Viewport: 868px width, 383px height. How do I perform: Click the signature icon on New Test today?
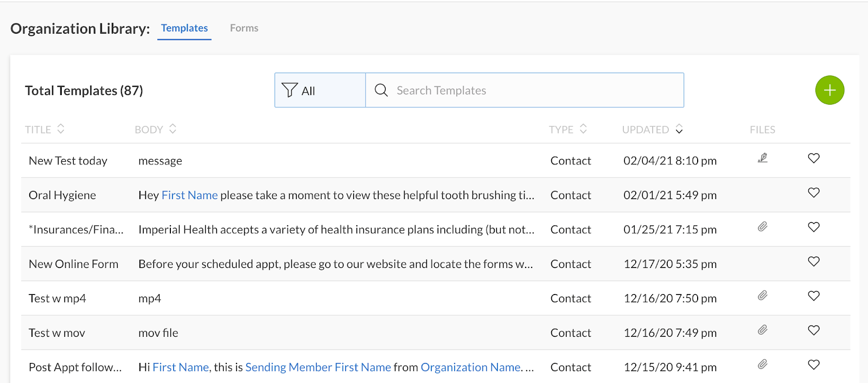[762, 158]
